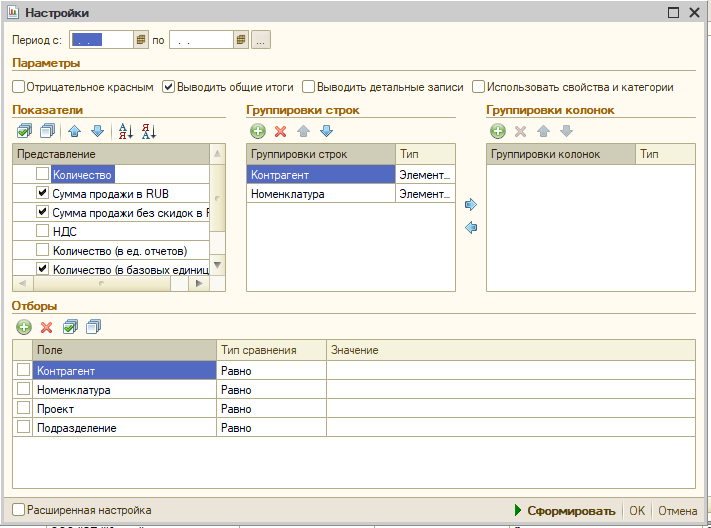Enable Расширенная настройка checkbox

coord(19,510)
